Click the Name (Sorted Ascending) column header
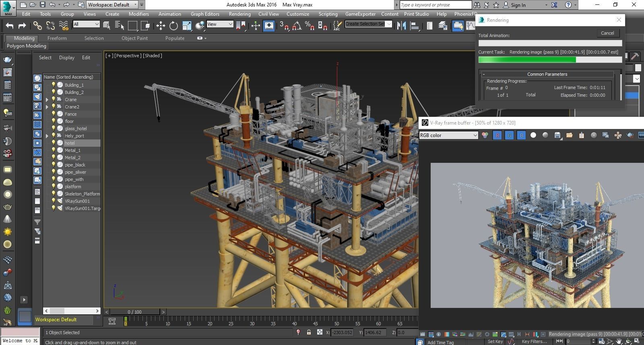 72,77
